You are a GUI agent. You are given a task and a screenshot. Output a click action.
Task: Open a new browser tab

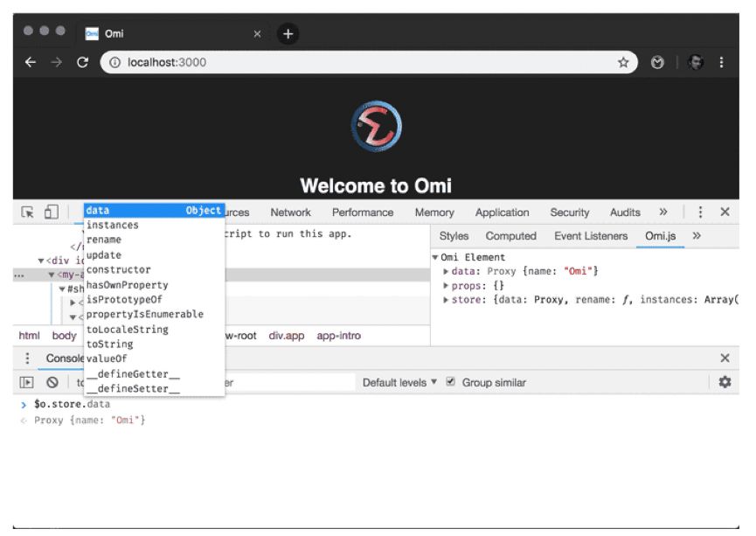(288, 34)
